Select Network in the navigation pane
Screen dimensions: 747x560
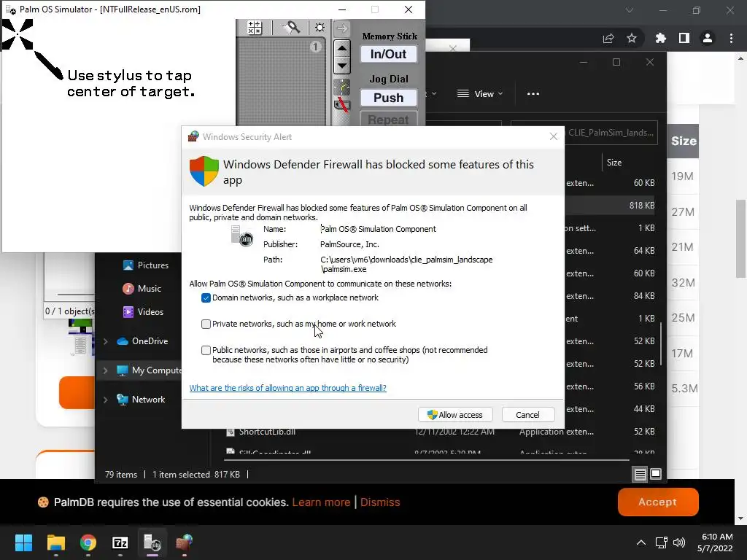pos(141,400)
